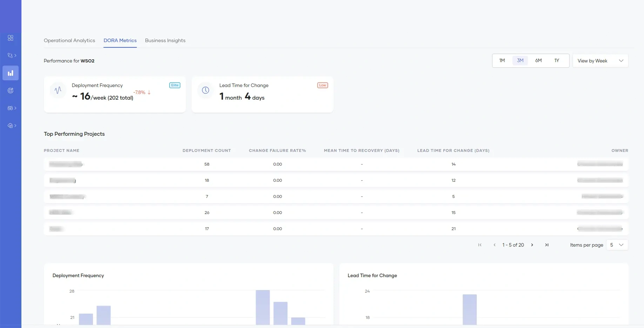Click the bar chart analytics sidebar icon
The height and width of the screenshot is (328, 644).
10,73
